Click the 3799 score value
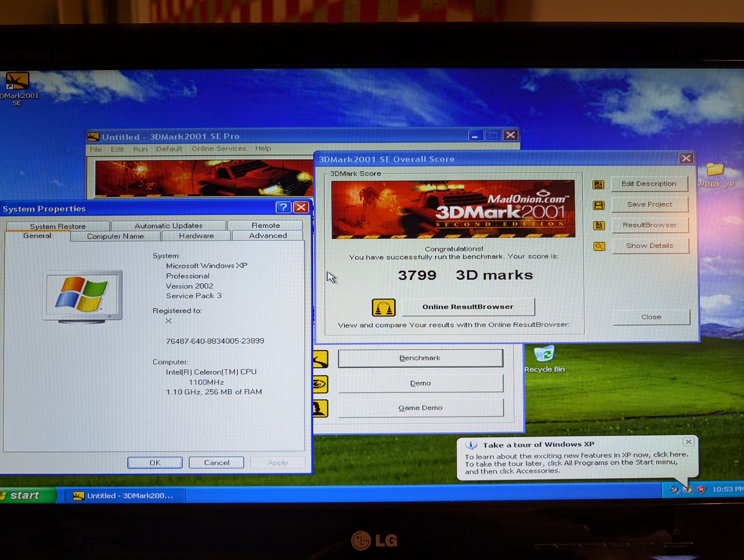 [x=417, y=275]
